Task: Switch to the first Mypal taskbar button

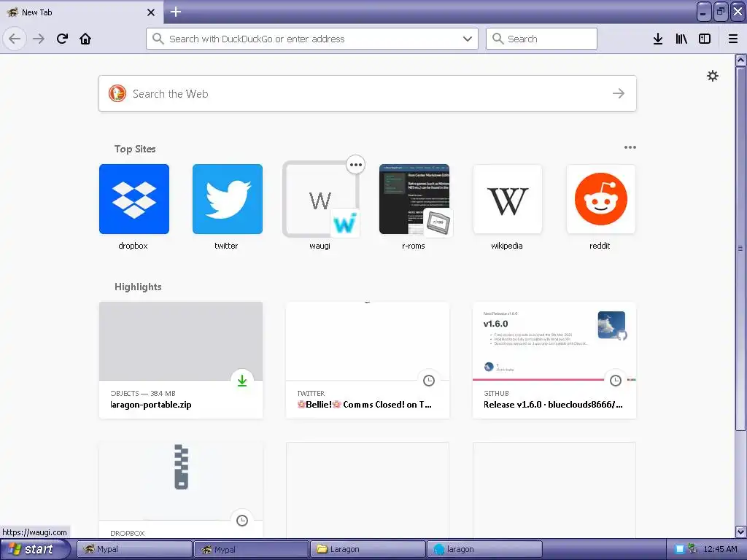Action: [x=134, y=549]
